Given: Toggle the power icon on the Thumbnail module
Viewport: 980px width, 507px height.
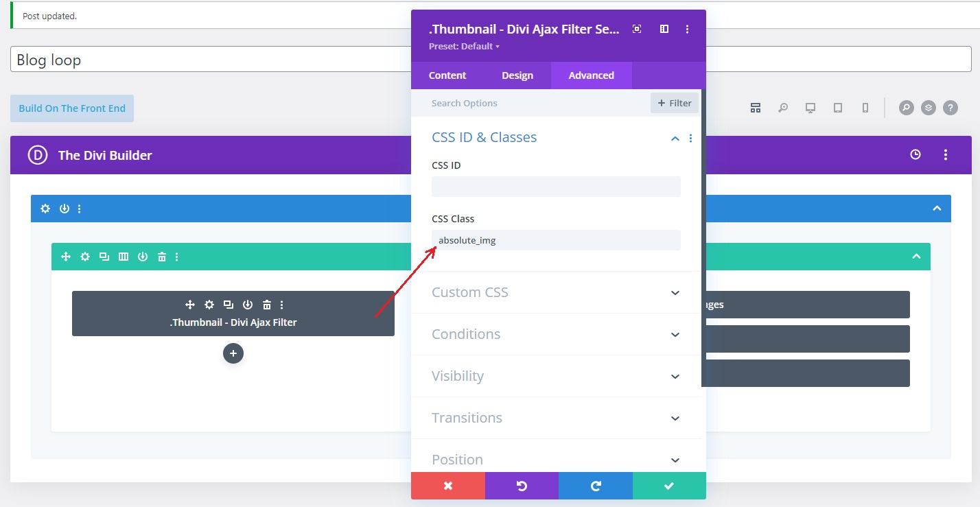Looking at the screenshot, I should [248, 305].
